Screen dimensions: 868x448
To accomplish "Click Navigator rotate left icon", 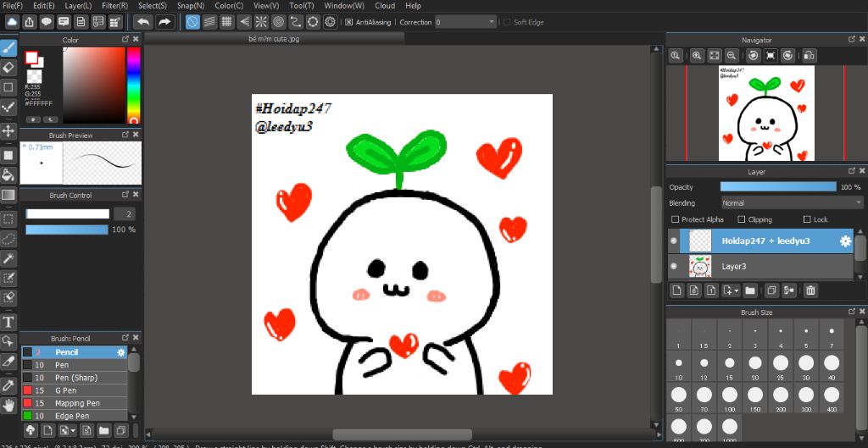I will (754, 55).
